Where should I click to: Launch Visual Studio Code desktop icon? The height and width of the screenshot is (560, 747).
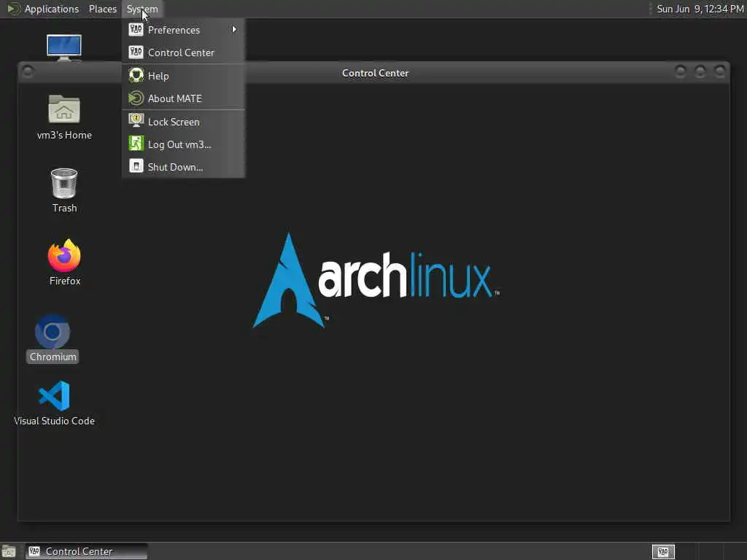coord(54,396)
